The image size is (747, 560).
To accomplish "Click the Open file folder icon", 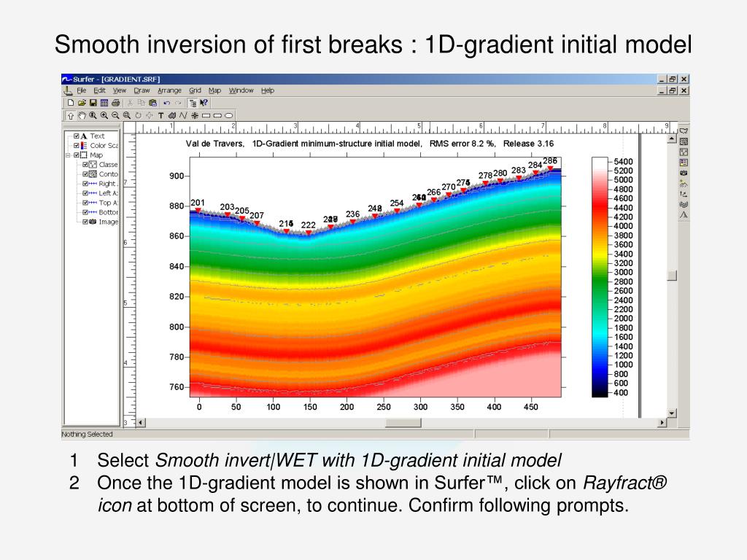I will coord(82,103).
